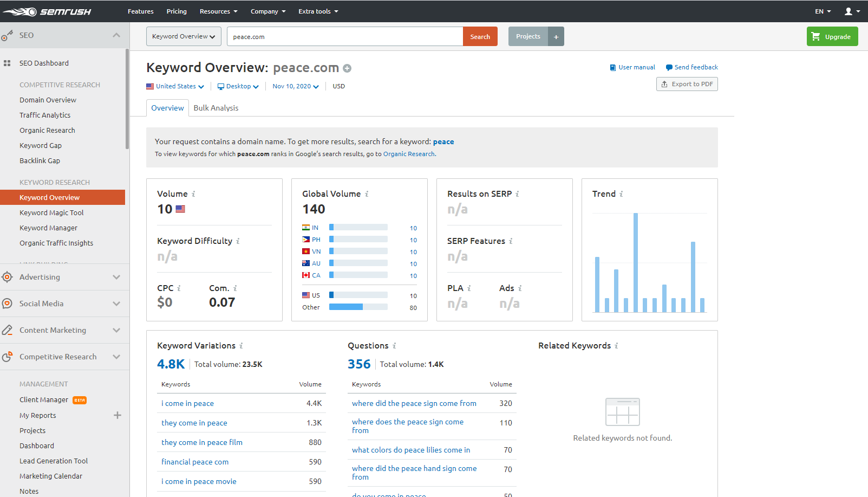Open the user account icon menu
This screenshot has height=497, width=868.
852,11
